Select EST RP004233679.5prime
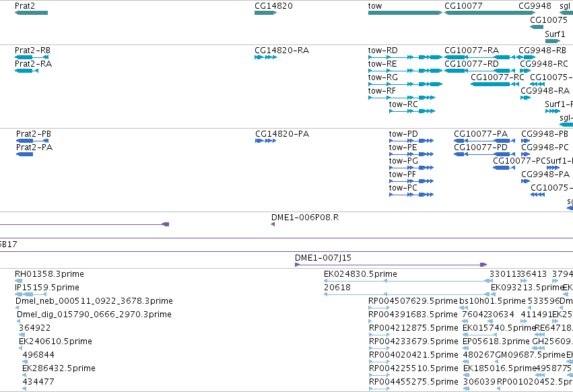The image size is (573, 392). coord(379,348)
